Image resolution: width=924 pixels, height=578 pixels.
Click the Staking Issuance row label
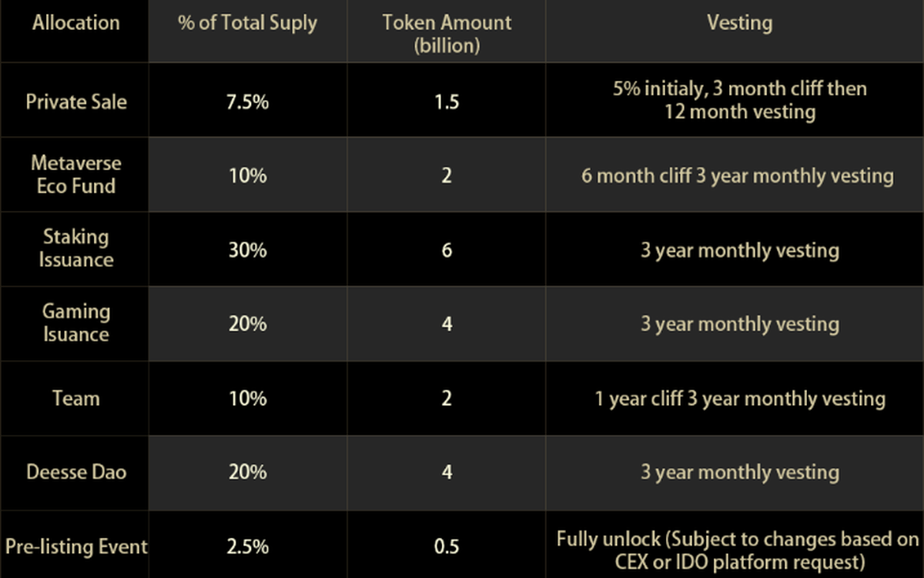pyautogui.click(x=75, y=249)
